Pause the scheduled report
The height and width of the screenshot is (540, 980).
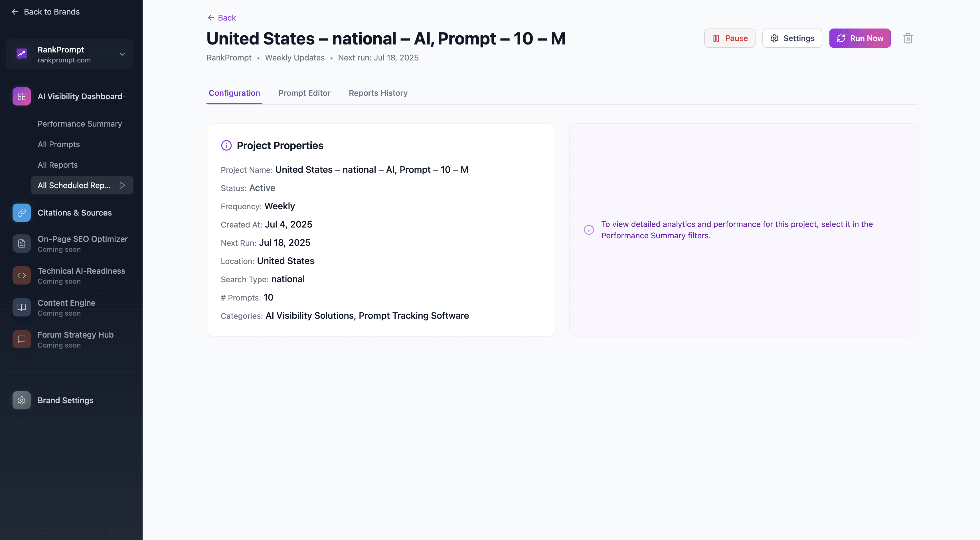(729, 38)
